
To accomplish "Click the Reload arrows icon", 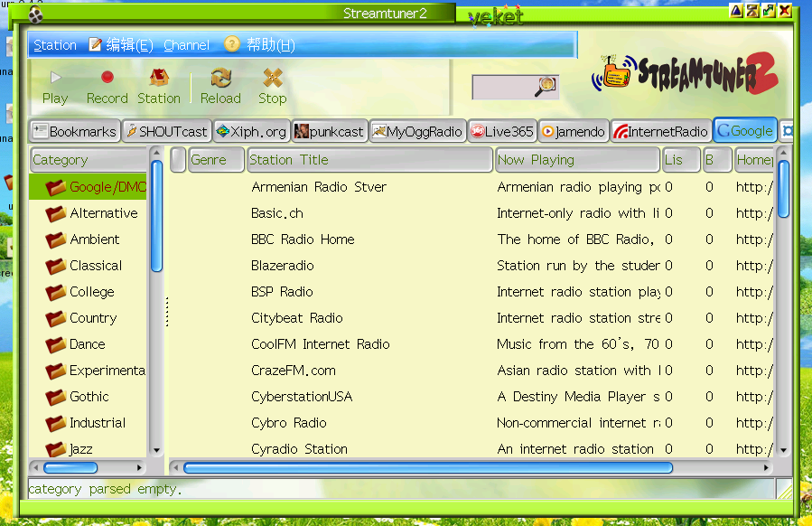I will pos(221,78).
